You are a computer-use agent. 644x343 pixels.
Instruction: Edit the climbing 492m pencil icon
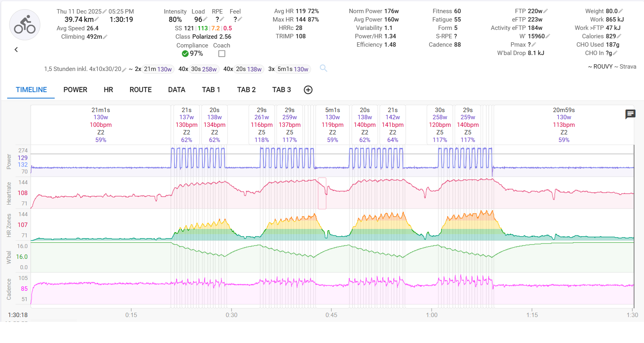105,37
